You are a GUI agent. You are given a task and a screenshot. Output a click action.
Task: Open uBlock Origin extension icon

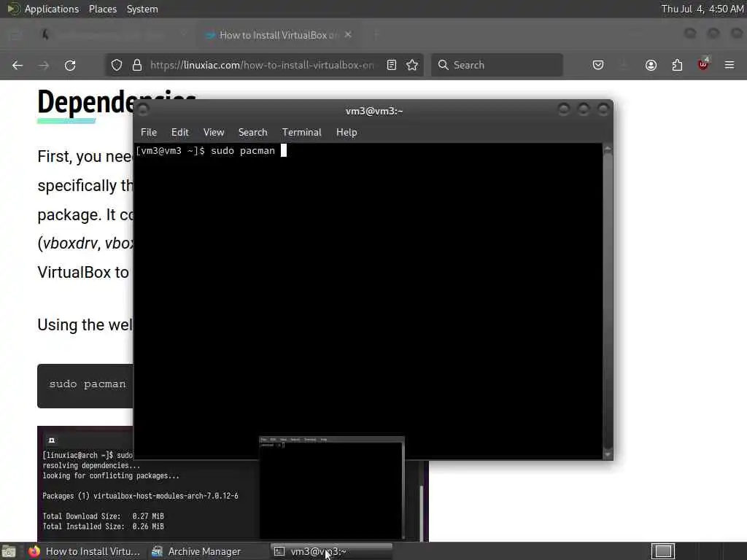click(x=703, y=64)
